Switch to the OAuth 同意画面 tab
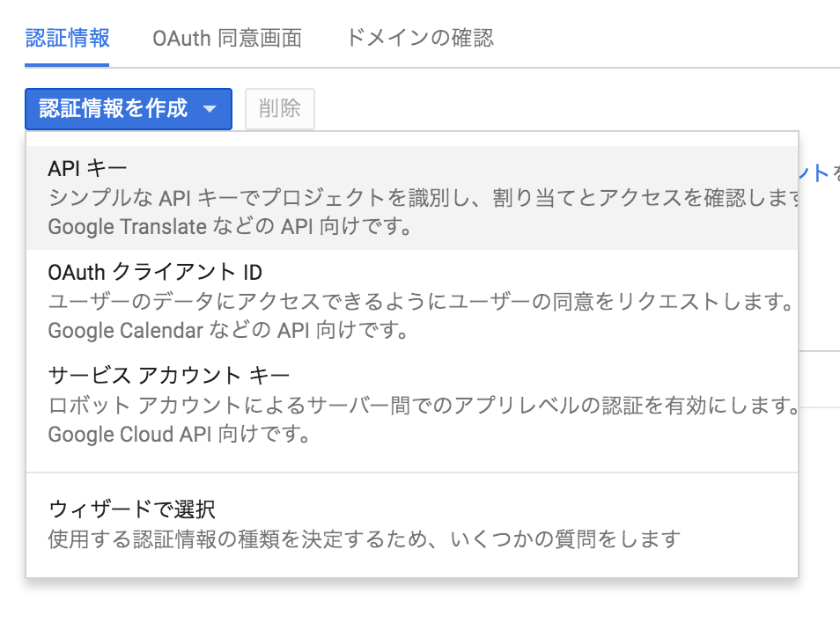840x630 pixels. (227, 38)
